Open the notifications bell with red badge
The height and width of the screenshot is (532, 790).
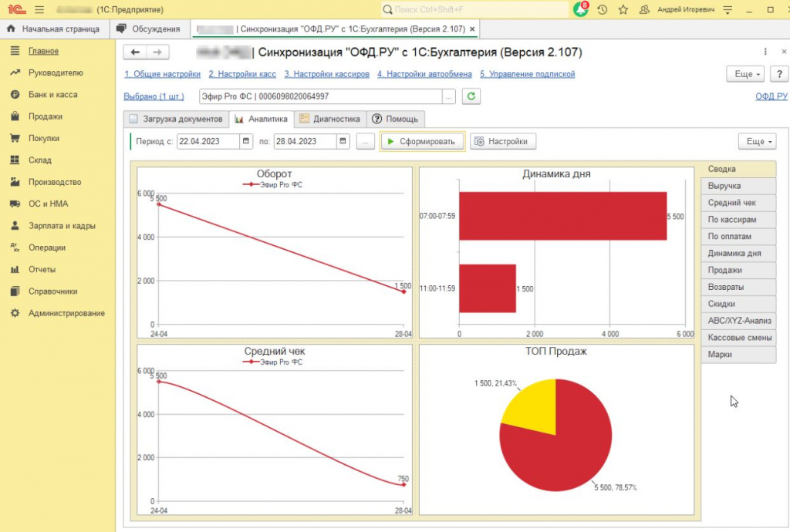[x=581, y=9]
